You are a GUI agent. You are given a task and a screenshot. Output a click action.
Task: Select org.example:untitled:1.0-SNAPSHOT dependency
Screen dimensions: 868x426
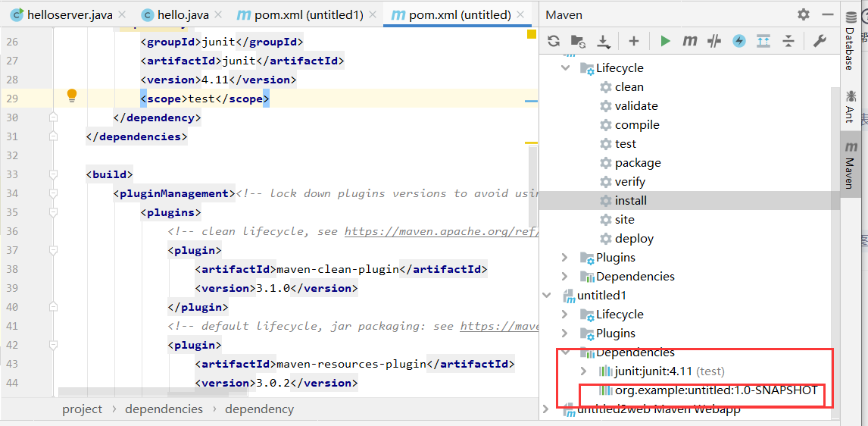(716, 390)
